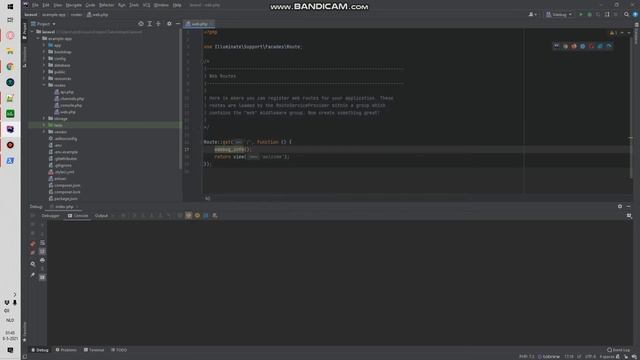This screenshot has height=360, width=640.
Task: Open Debug panel settings gear
Action: point(620,207)
